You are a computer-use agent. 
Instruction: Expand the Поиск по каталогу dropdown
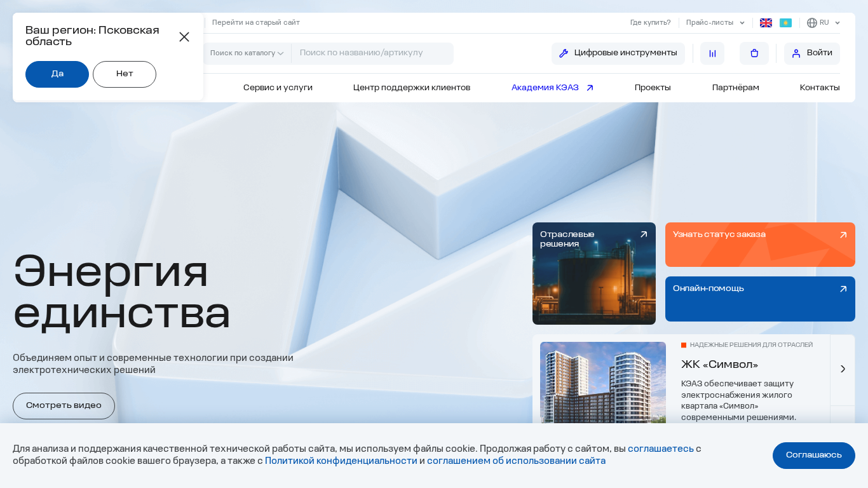click(x=247, y=53)
